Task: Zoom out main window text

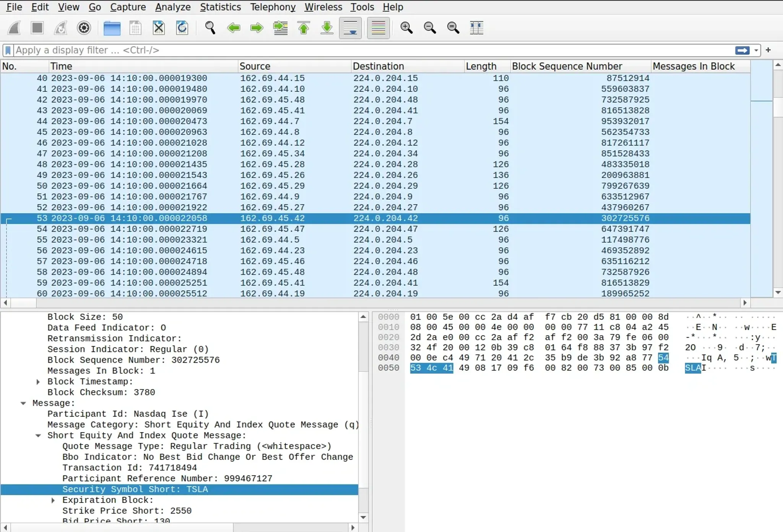Action: 430,28
